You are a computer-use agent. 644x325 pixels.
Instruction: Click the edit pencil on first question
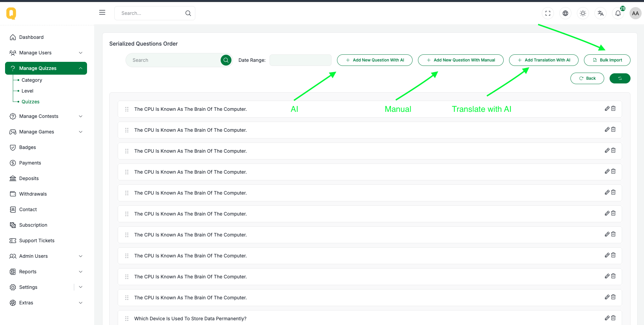[x=607, y=108]
